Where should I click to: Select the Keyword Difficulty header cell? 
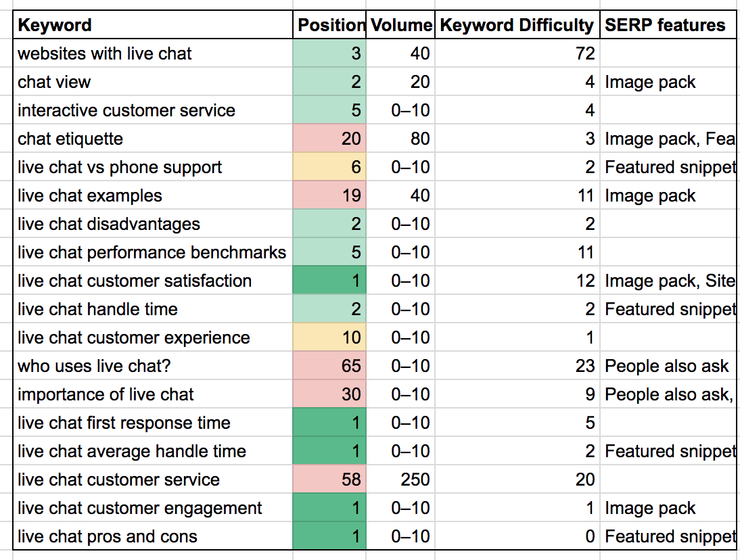pyautogui.click(x=517, y=26)
